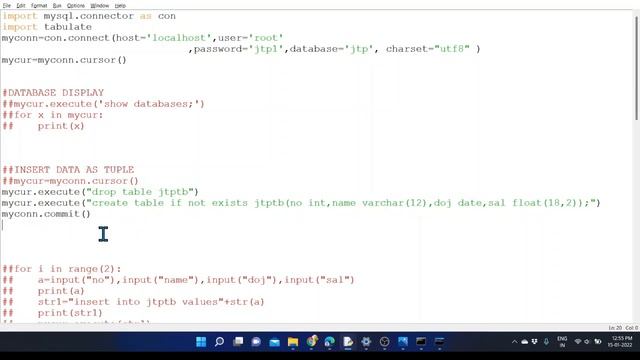Open Google Chrome from the taskbar
Image resolution: width=640 pixels, height=360 pixels.
click(x=312, y=342)
